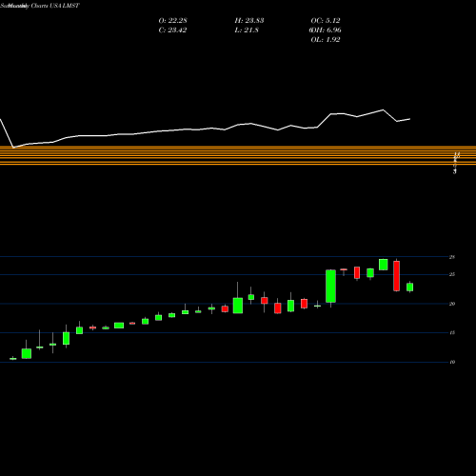Click the high price value H: 23.83

(249, 21)
